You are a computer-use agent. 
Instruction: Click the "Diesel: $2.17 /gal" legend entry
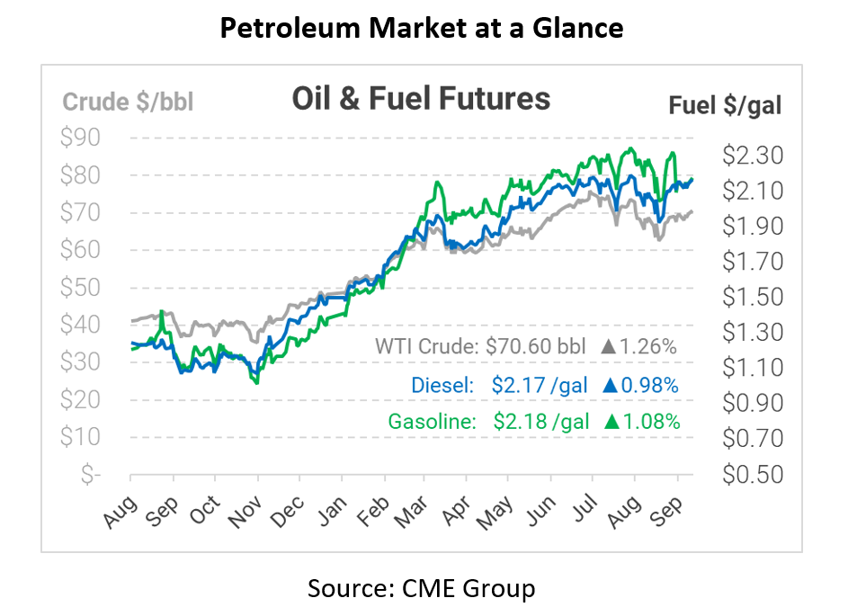click(x=499, y=386)
